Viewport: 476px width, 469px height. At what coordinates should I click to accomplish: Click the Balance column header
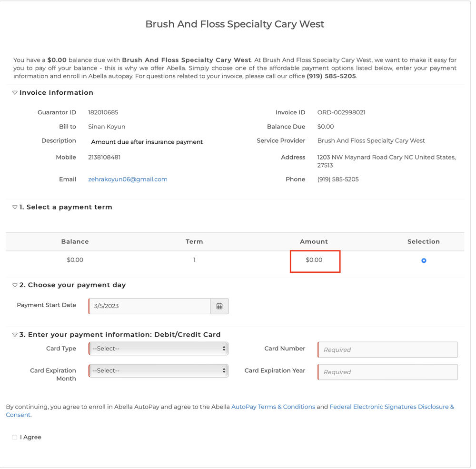(x=75, y=242)
